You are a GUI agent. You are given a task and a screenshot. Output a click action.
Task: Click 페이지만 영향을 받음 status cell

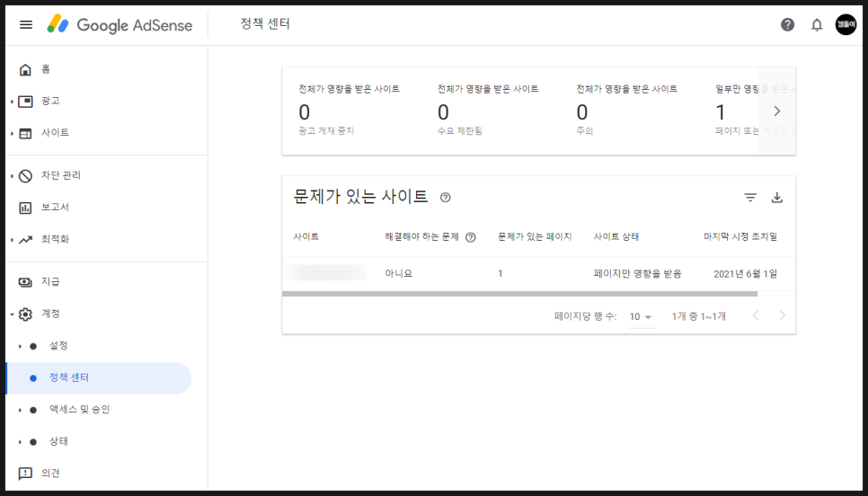pos(637,273)
